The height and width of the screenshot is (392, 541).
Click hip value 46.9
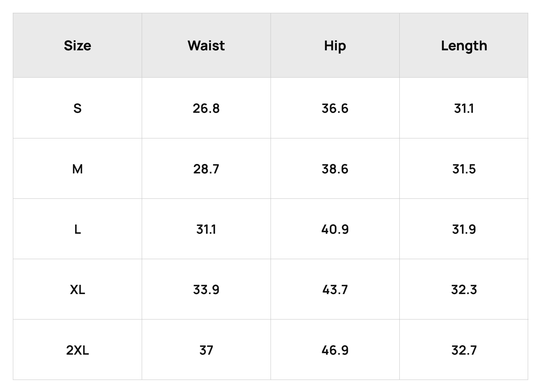coord(335,350)
